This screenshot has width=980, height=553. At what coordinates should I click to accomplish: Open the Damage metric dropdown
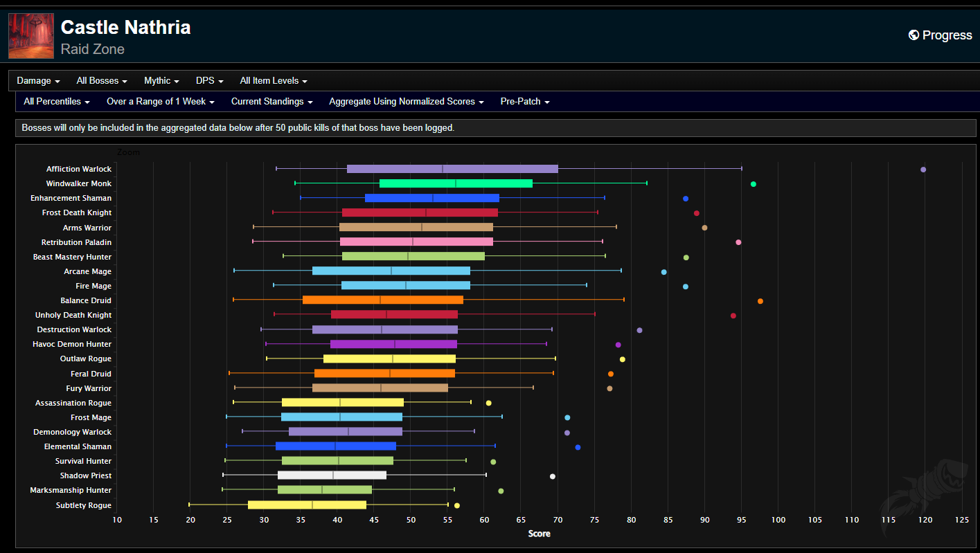point(38,81)
